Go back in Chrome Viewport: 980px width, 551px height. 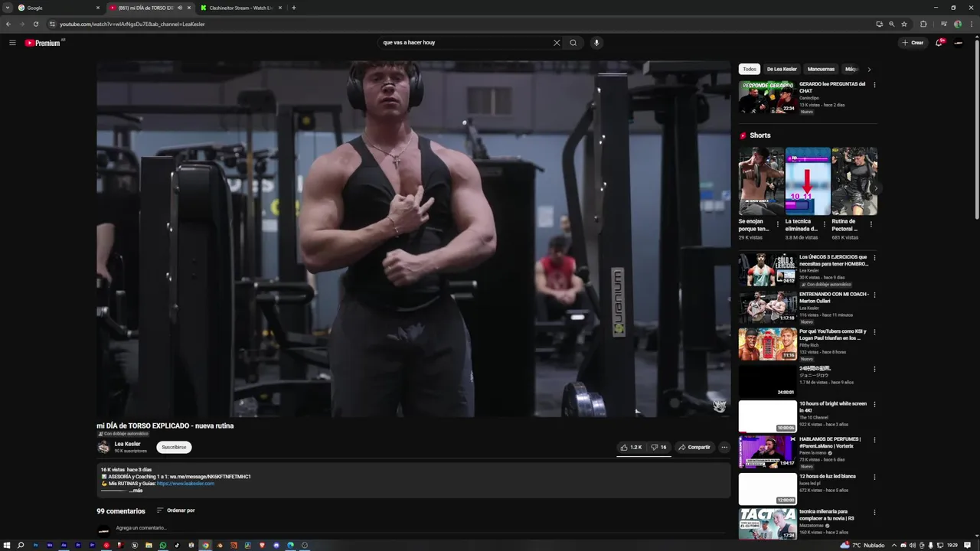(8, 24)
